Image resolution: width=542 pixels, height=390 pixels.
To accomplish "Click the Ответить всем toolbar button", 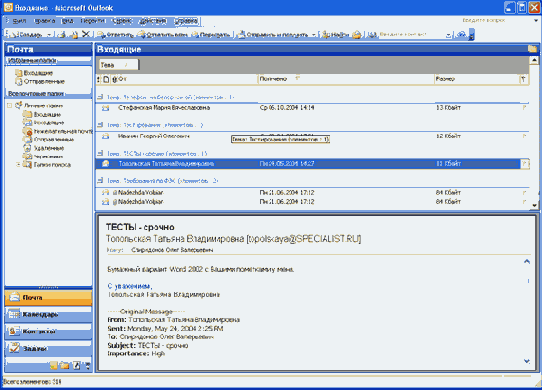I will click(x=162, y=35).
